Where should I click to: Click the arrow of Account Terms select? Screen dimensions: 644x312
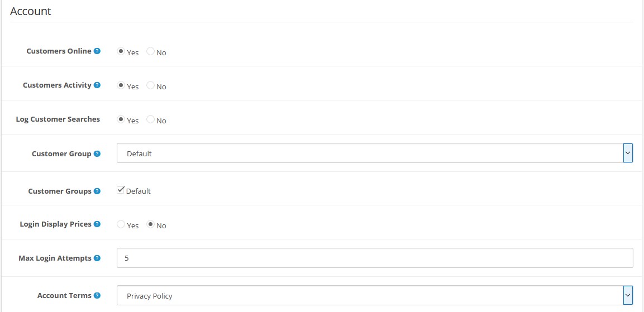tap(628, 296)
